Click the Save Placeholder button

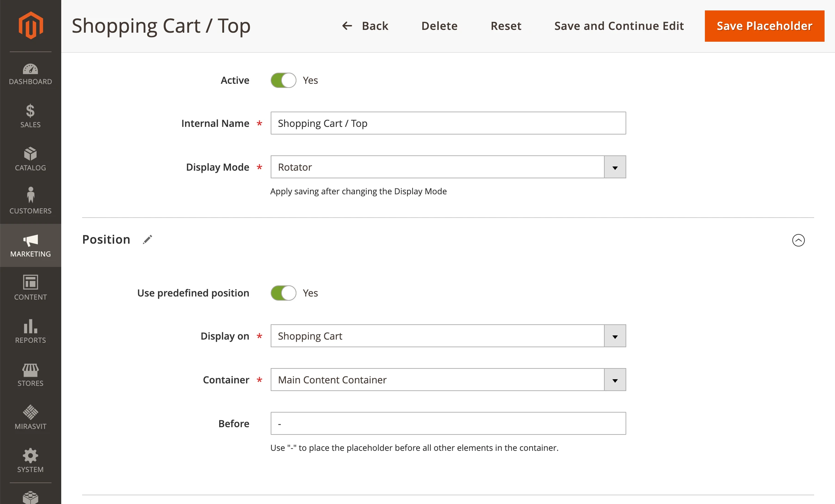(x=764, y=26)
